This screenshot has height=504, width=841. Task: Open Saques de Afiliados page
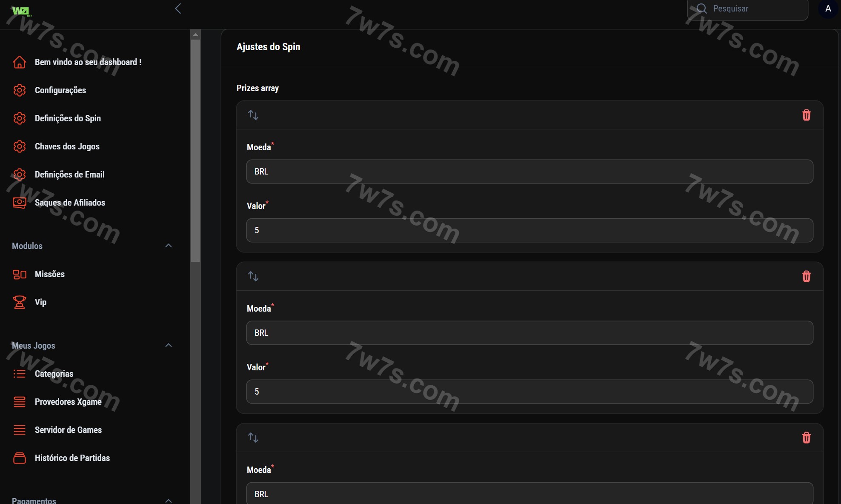[x=70, y=203]
